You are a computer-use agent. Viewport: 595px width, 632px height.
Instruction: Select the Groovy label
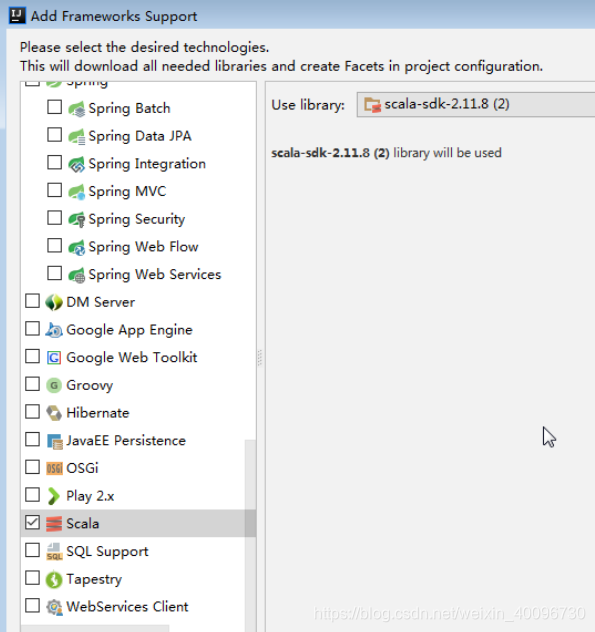click(x=90, y=386)
